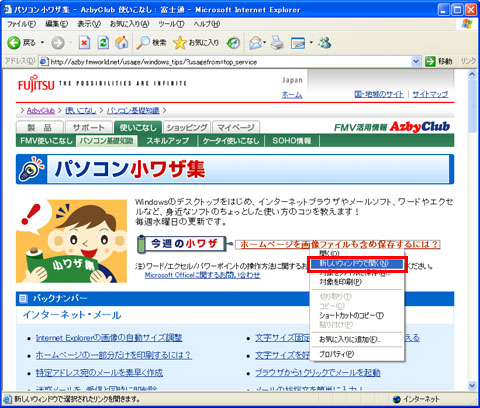Stop page loading with red X icon
Screen dimensions: 480x408
84,43
